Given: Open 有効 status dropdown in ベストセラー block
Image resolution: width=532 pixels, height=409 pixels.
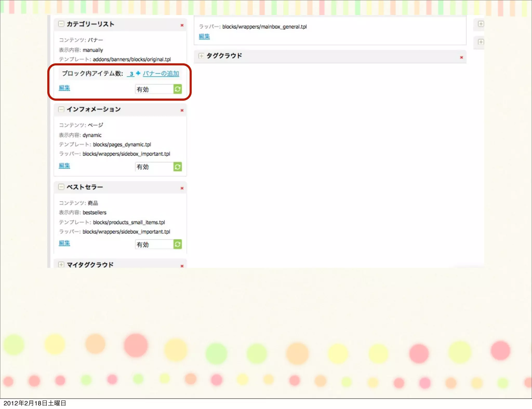Looking at the screenshot, I should click(x=154, y=244).
